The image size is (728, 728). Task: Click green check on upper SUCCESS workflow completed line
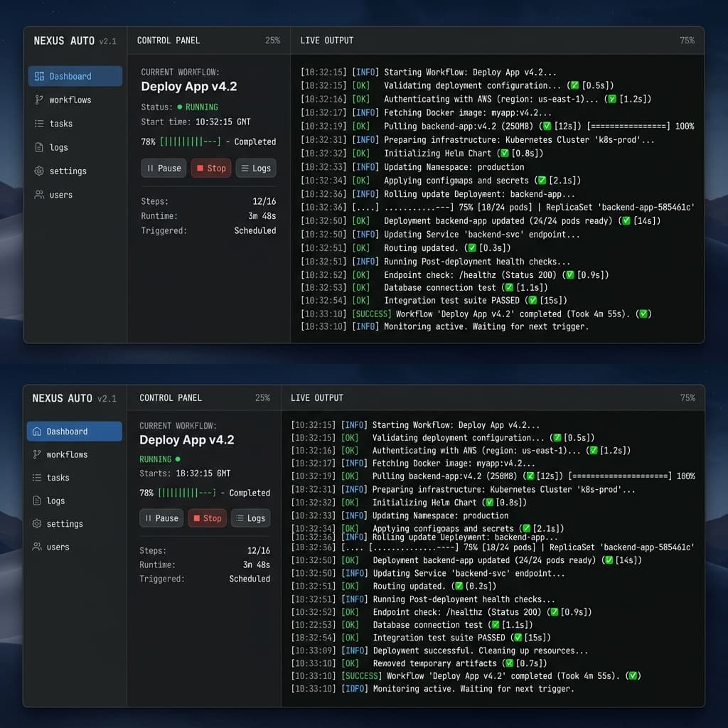[643, 314]
